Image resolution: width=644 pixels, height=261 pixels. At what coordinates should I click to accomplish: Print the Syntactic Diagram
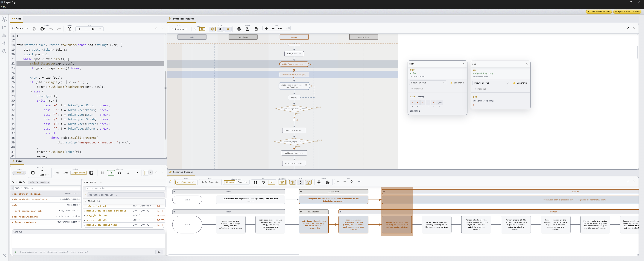click(x=239, y=29)
